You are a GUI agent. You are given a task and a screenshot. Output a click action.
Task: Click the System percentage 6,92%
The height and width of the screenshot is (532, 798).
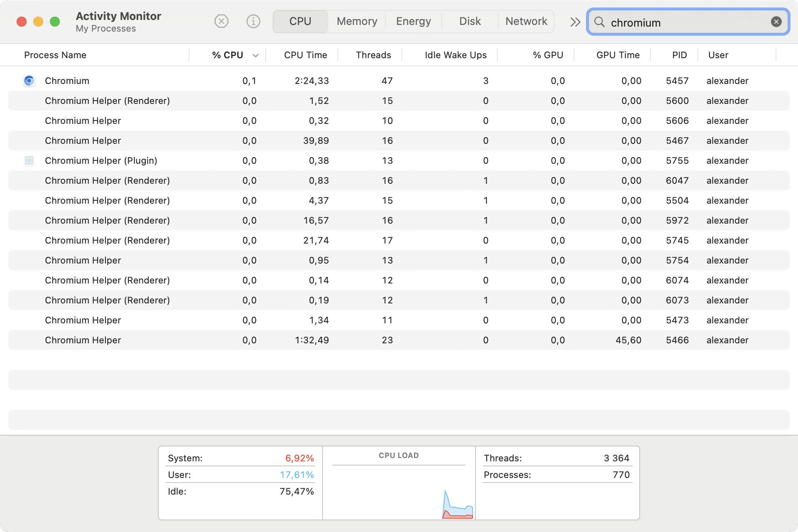click(299, 458)
